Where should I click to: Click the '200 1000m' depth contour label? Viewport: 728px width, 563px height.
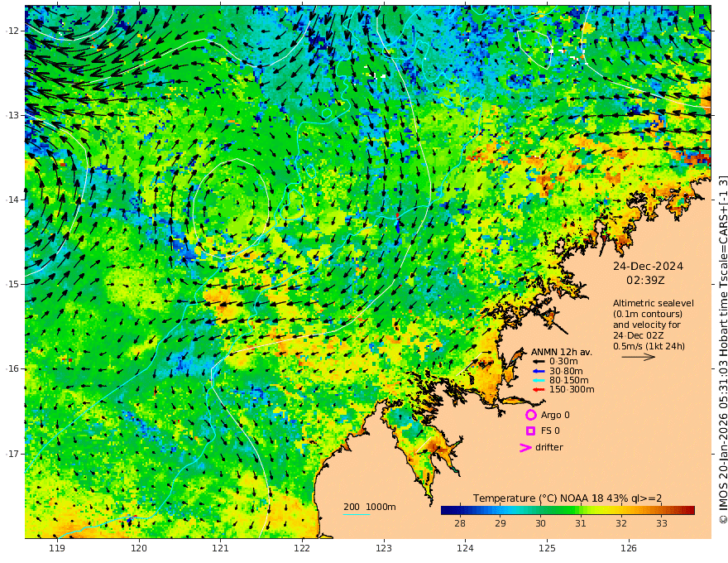[370, 507]
